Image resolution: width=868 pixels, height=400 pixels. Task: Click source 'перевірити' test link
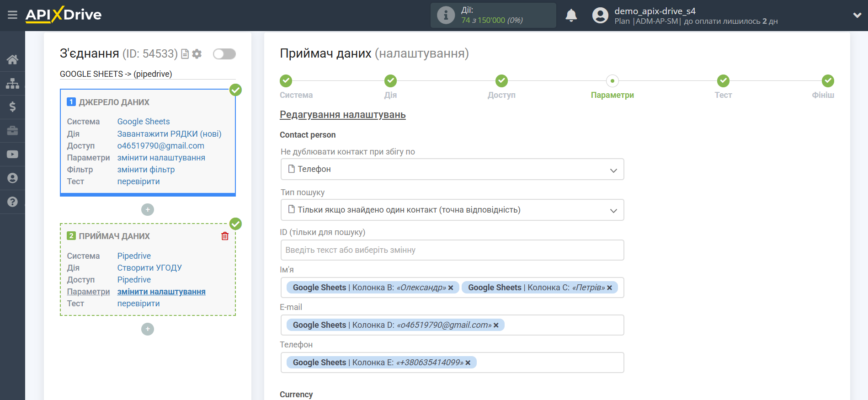[138, 181]
